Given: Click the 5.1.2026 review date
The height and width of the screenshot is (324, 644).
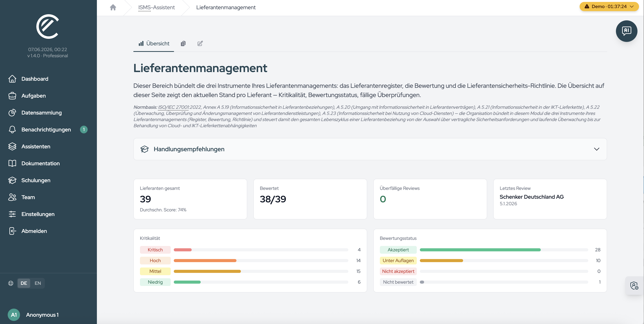Looking at the screenshot, I should click(x=508, y=204).
